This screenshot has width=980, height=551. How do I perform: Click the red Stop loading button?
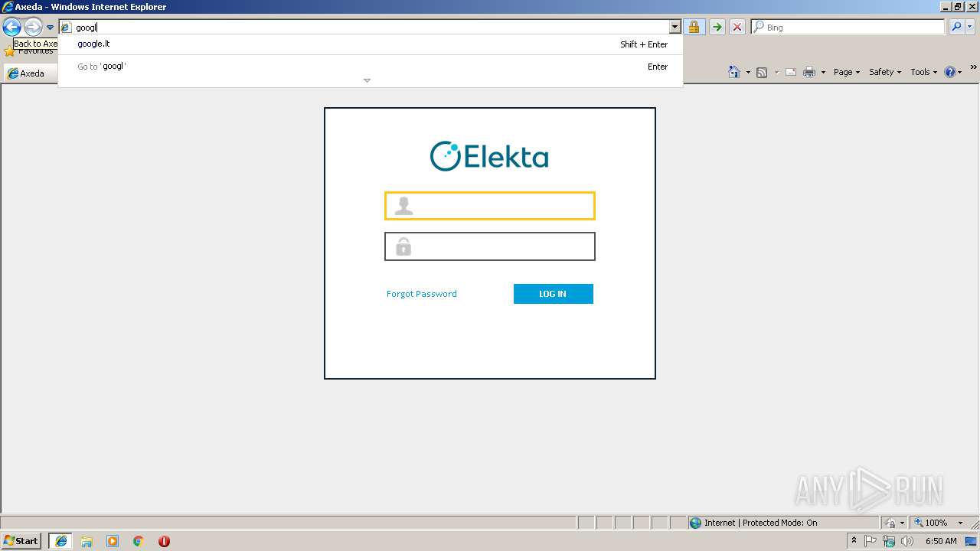pyautogui.click(x=737, y=28)
